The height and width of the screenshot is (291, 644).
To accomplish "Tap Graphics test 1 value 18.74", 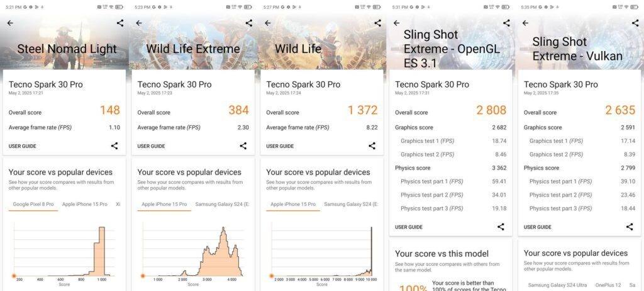I will (x=499, y=140).
